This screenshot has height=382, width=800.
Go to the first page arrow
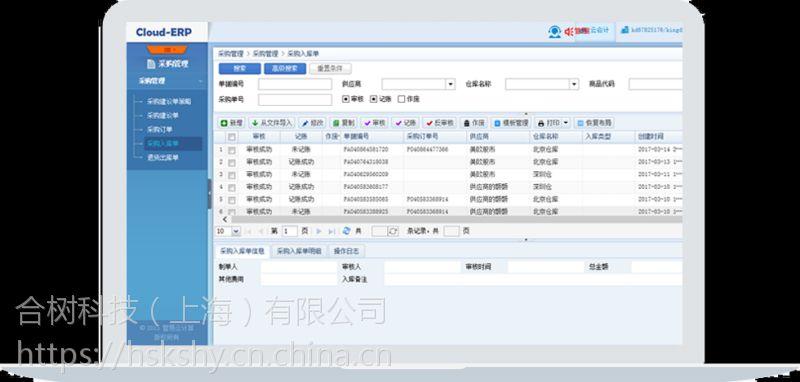click(x=249, y=232)
